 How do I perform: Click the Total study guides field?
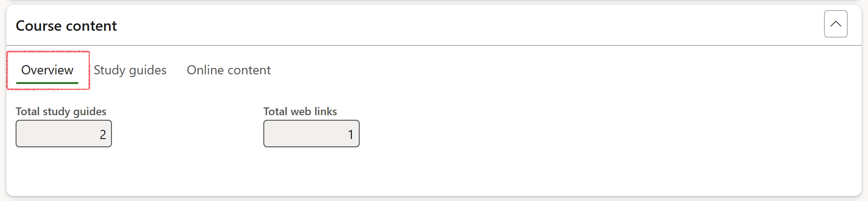(64, 134)
